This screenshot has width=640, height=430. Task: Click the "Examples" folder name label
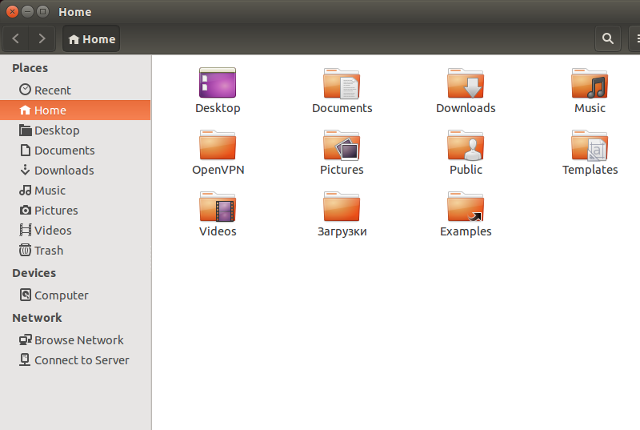(x=466, y=231)
